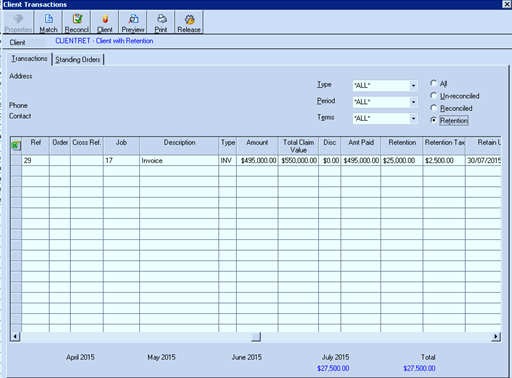Switch to the Transactions tab

(x=29, y=59)
